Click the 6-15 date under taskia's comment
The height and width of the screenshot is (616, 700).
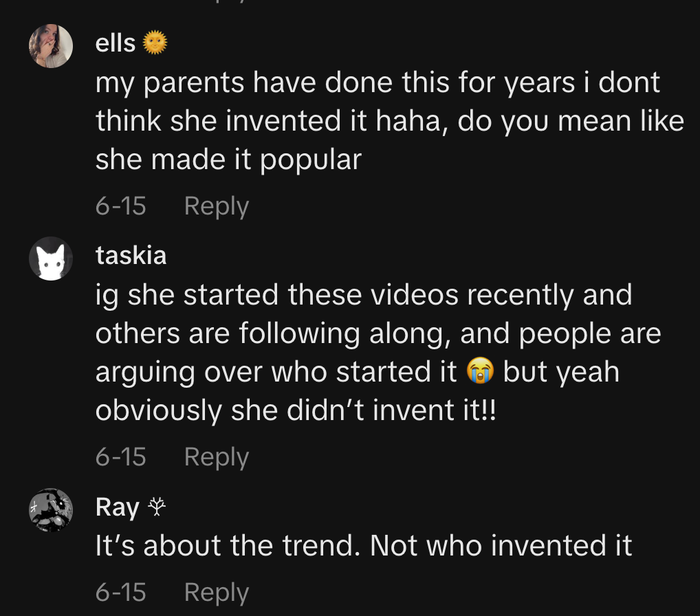(120, 456)
